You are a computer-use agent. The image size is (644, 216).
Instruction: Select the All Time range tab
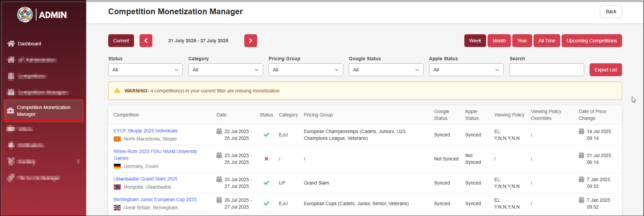(x=546, y=41)
